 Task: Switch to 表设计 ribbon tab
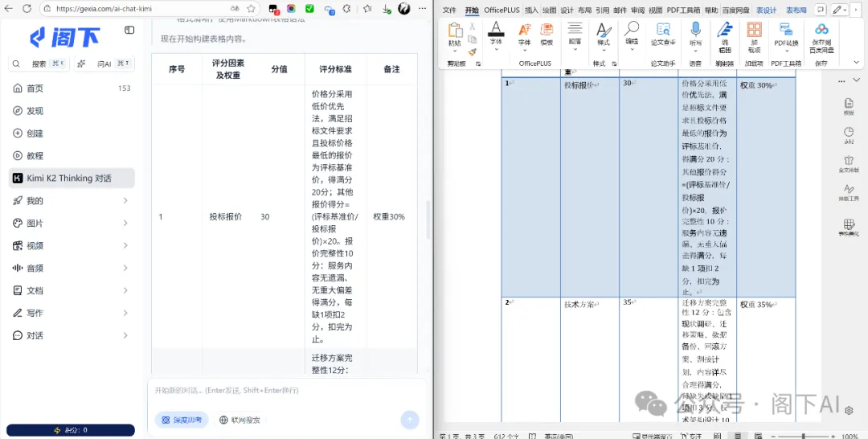(x=767, y=10)
